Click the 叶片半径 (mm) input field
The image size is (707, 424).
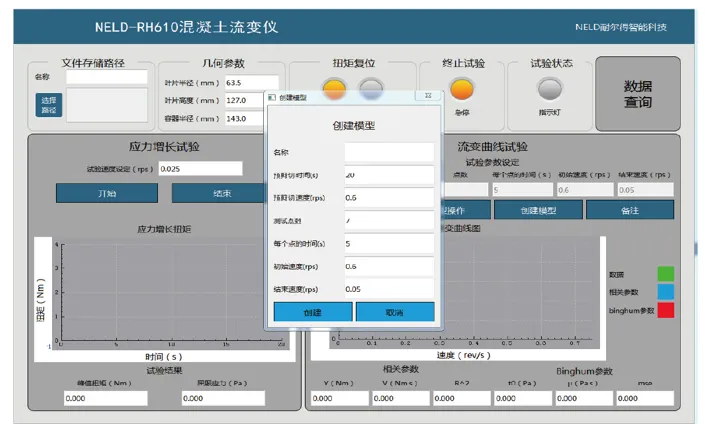[251, 82]
